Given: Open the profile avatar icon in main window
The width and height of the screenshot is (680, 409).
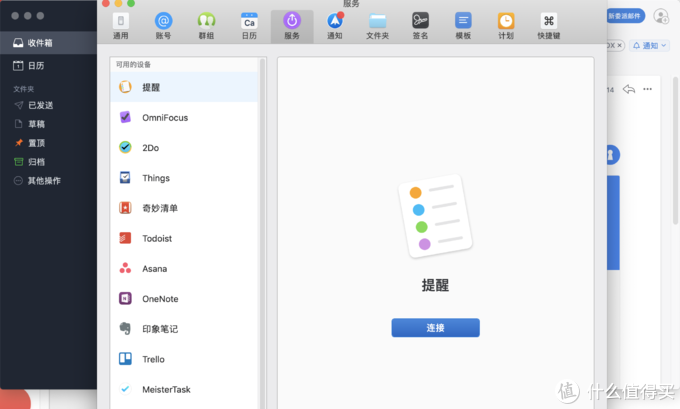Looking at the screenshot, I should (x=661, y=16).
